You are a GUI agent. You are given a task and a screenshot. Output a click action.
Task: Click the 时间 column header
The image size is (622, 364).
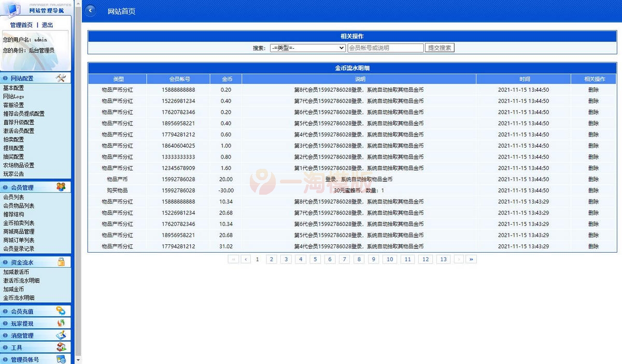point(525,79)
